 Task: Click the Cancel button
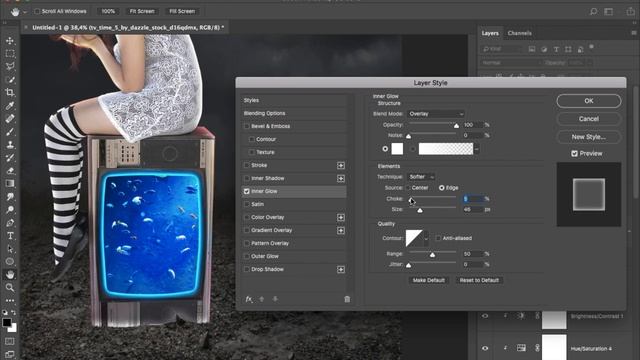pyautogui.click(x=589, y=119)
